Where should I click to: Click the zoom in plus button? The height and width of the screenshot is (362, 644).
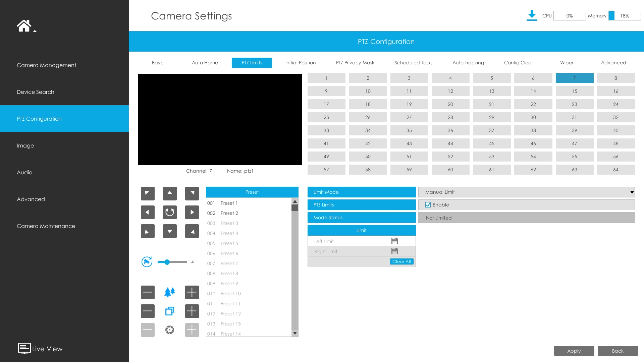(x=192, y=292)
